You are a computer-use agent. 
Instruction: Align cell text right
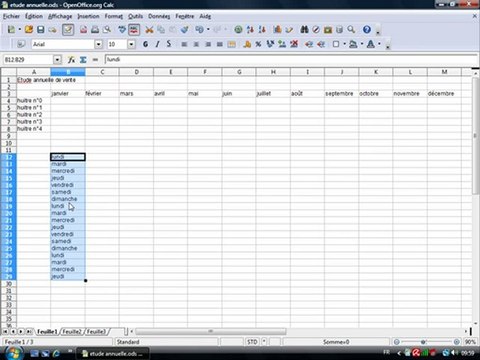click(x=208, y=44)
